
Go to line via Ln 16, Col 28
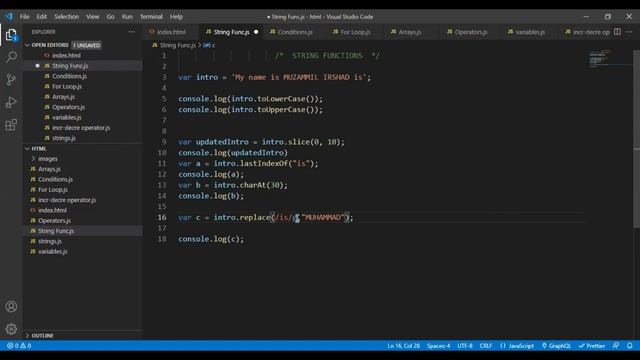(403, 346)
